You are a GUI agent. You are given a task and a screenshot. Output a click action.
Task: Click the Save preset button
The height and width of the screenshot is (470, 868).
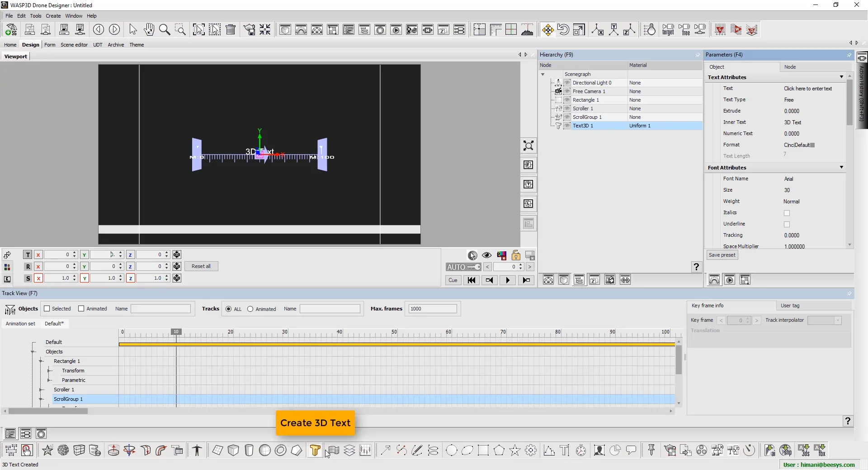[722, 255]
